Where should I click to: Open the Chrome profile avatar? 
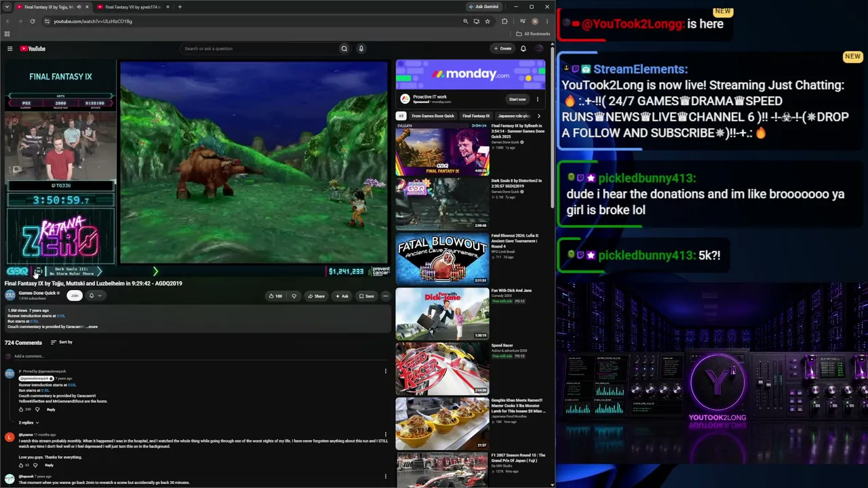(x=535, y=21)
